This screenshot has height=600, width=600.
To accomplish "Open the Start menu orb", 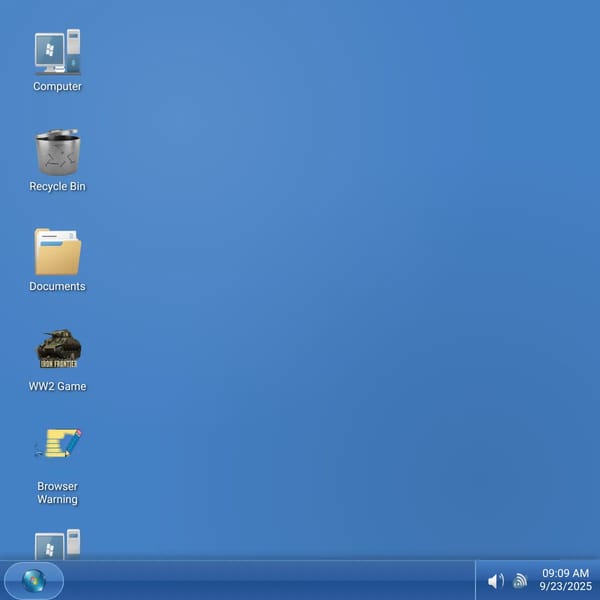I will [x=34, y=580].
